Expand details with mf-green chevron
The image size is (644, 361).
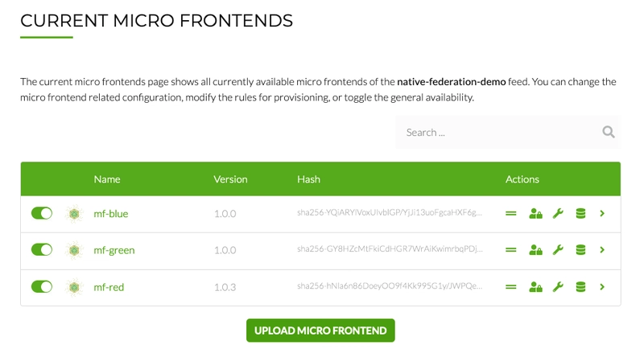click(602, 250)
